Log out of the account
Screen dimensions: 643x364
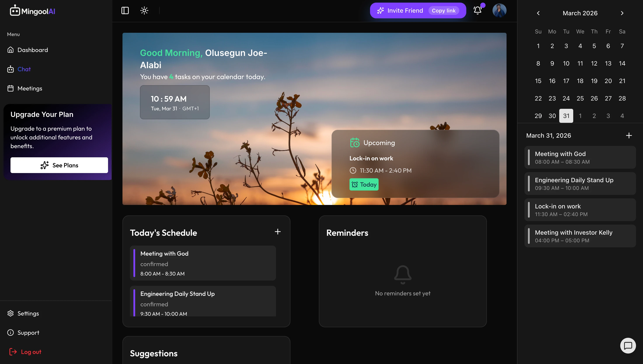[31, 352]
